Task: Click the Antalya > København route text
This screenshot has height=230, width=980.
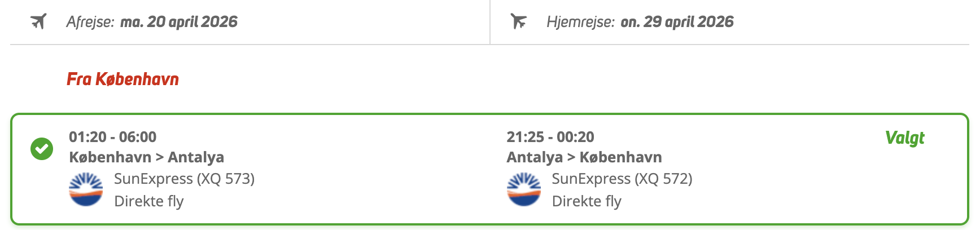Action: click(584, 157)
